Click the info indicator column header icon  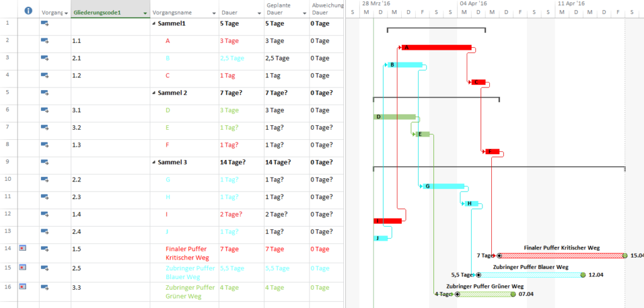28,11
